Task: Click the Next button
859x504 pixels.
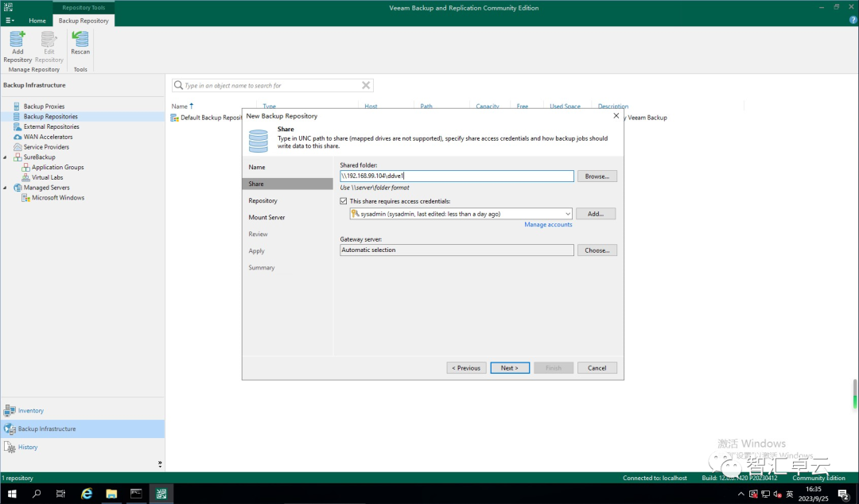Action: (x=510, y=368)
